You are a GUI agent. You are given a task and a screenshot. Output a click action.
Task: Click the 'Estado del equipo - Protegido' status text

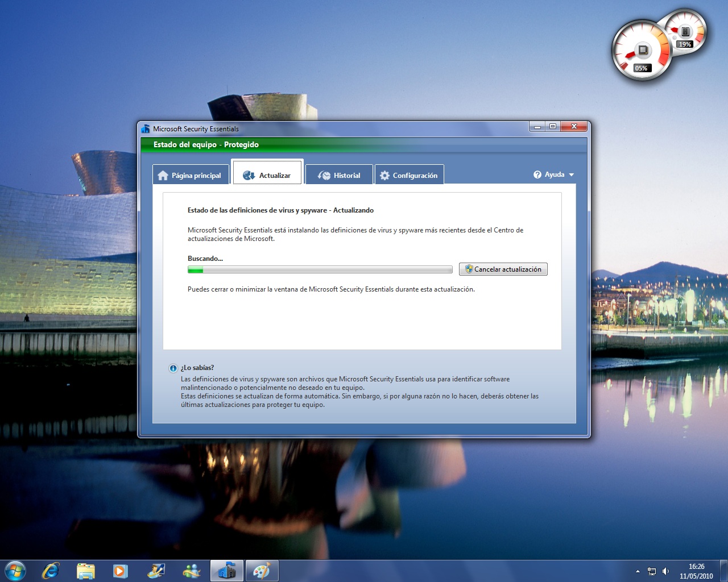[x=206, y=145]
